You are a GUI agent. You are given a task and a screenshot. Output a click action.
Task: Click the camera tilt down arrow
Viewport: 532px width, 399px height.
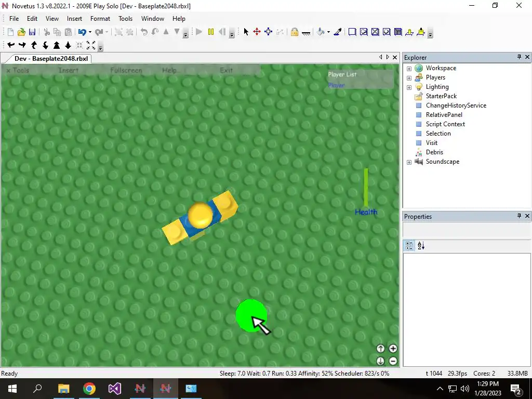tap(45, 45)
